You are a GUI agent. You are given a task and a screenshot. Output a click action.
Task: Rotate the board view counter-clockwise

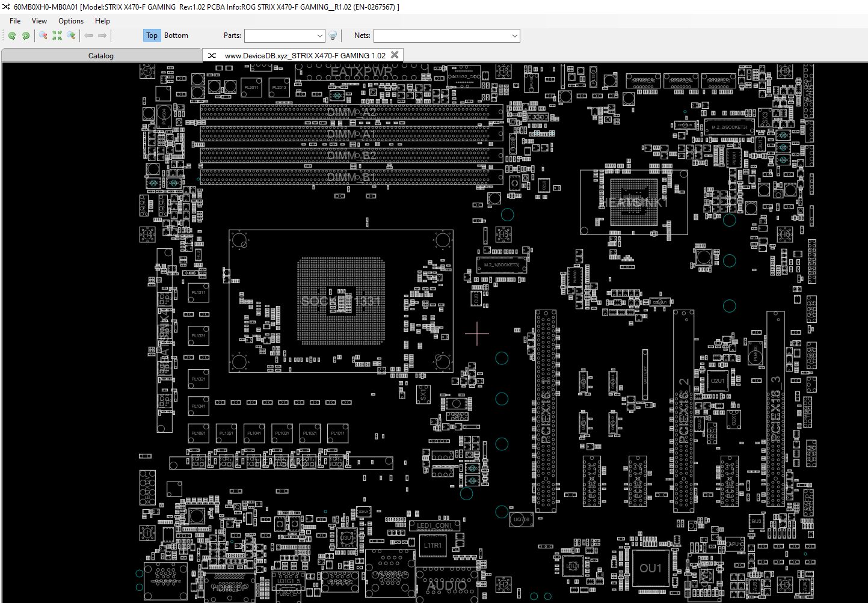pyautogui.click(x=12, y=36)
